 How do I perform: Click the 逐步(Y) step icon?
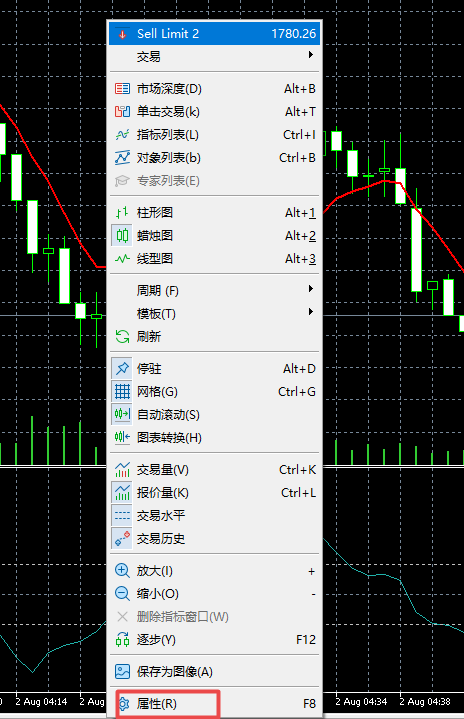122,639
